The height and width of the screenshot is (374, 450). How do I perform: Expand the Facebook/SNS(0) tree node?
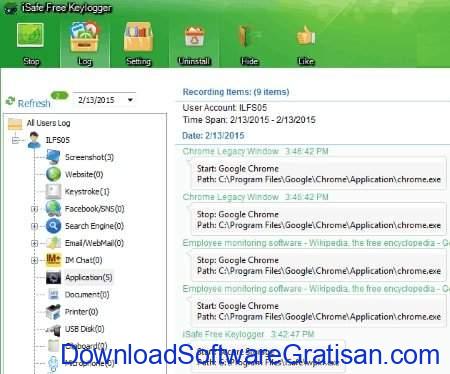click(34, 209)
